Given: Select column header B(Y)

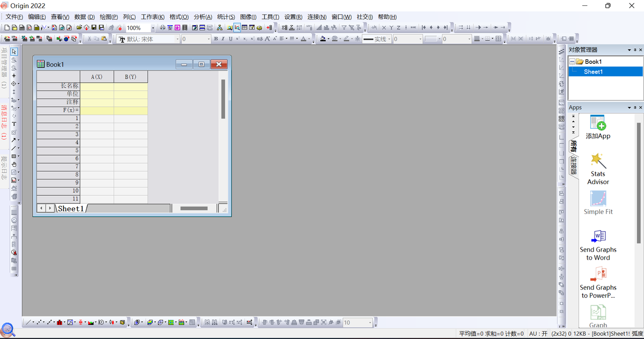Looking at the screenshot, I should (130, 77).
